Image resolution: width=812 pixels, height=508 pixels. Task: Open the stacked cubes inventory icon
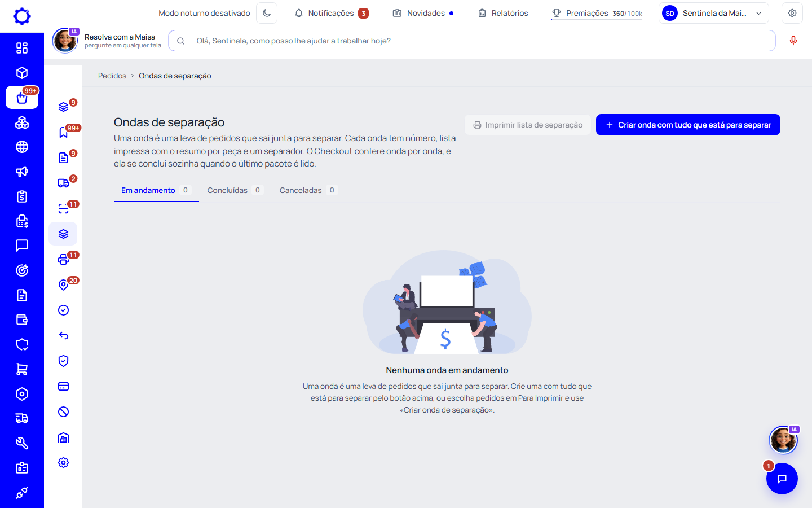tap(22, 122)
